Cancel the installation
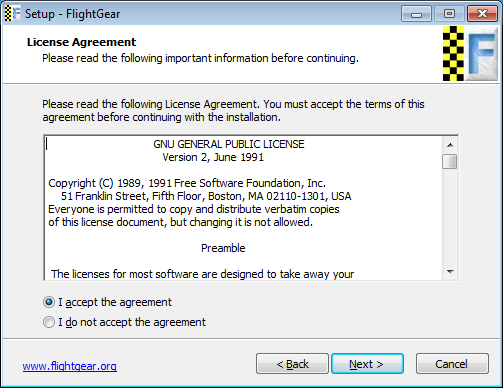503x388 pixels. tap(452, 364)
